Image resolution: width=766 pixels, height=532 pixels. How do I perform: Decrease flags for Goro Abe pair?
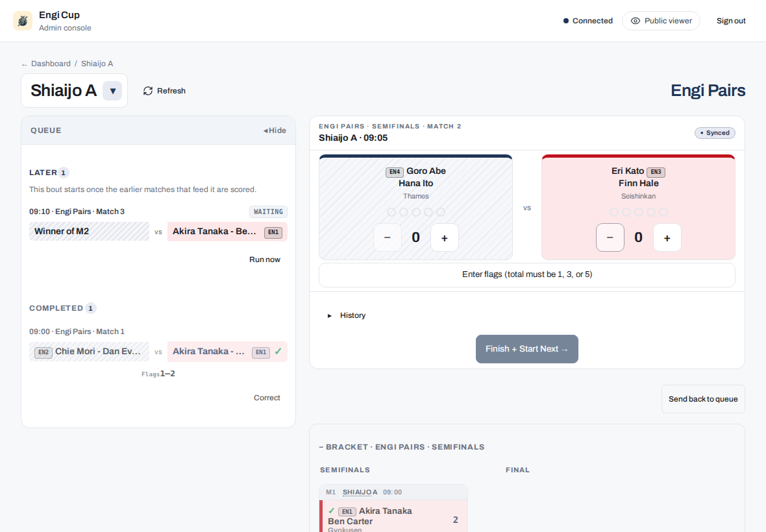(388, 237)
